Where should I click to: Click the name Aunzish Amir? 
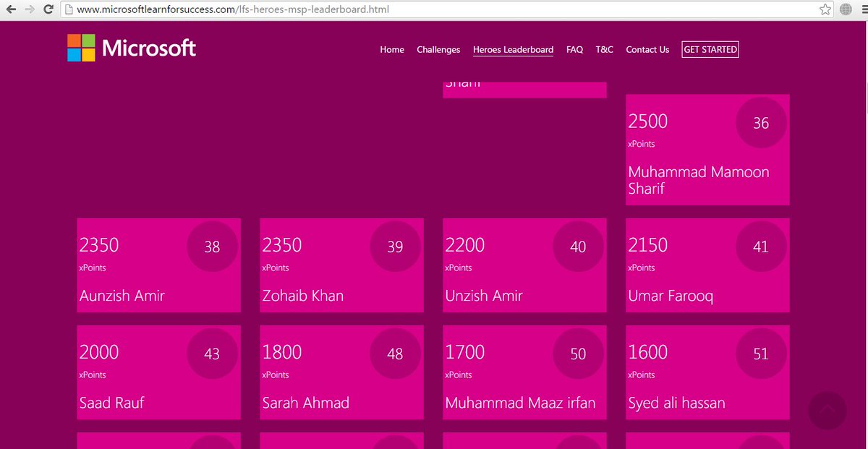click(122, 296)
